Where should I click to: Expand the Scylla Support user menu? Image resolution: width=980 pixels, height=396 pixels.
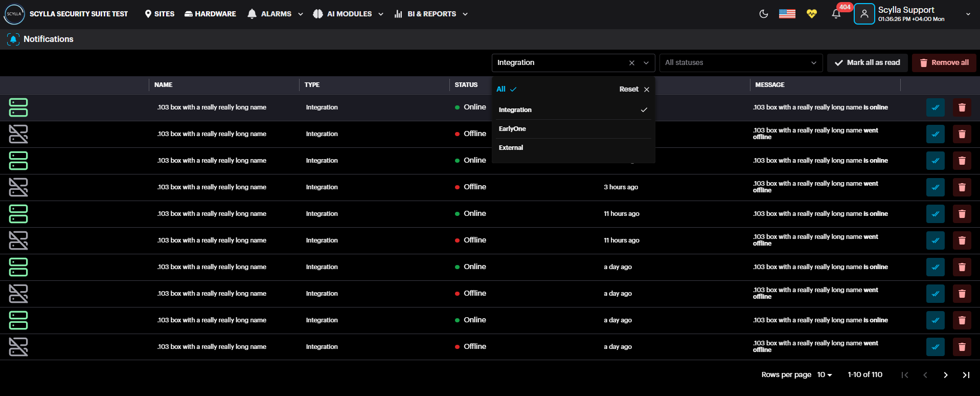tap(967, 14)
